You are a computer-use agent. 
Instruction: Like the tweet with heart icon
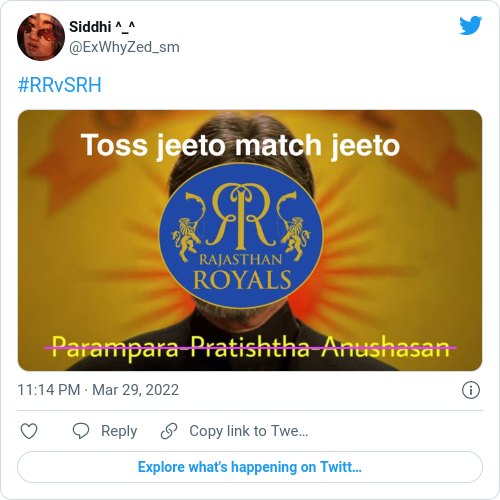pos(29,431)
